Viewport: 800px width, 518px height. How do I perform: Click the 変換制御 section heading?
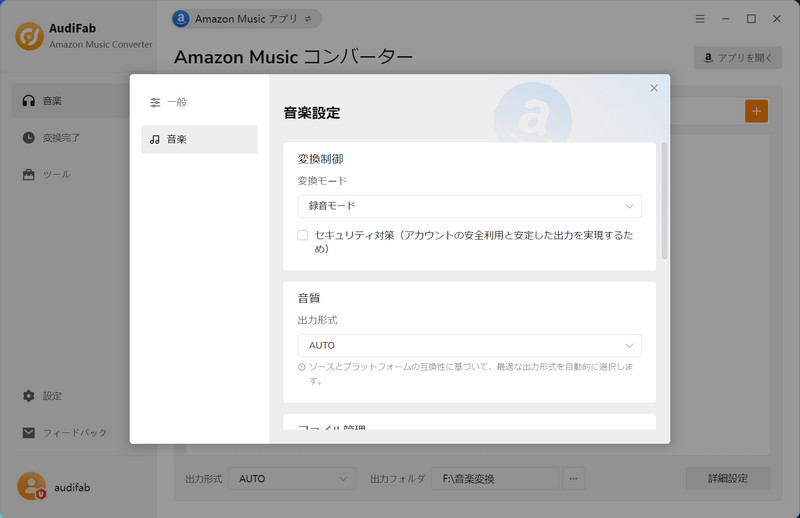(x=320, y=159)
